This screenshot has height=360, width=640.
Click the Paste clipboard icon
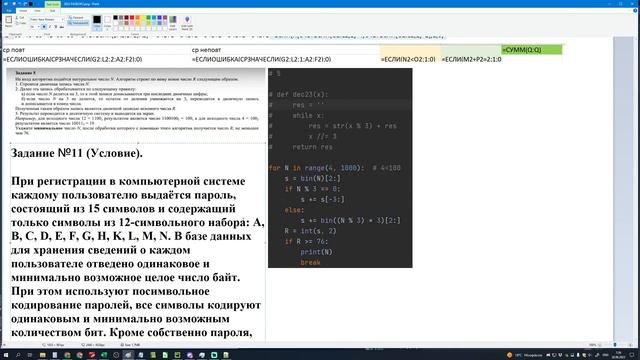[x=9, y=20]
